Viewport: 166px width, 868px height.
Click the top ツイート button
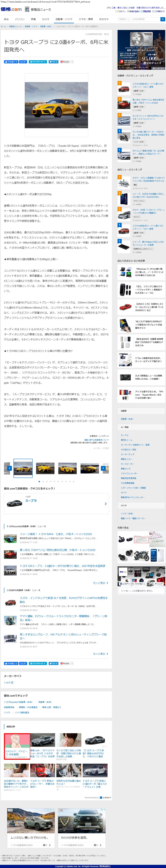pos(54,62)
